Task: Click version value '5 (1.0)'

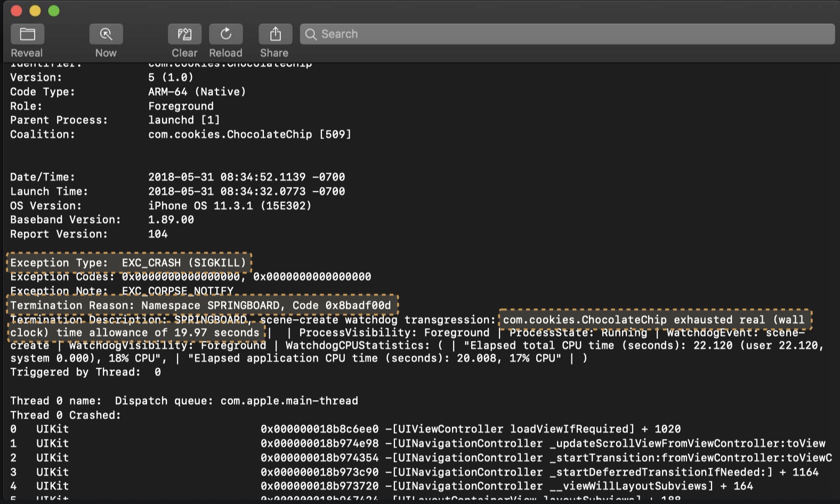Action: point(171,77)
